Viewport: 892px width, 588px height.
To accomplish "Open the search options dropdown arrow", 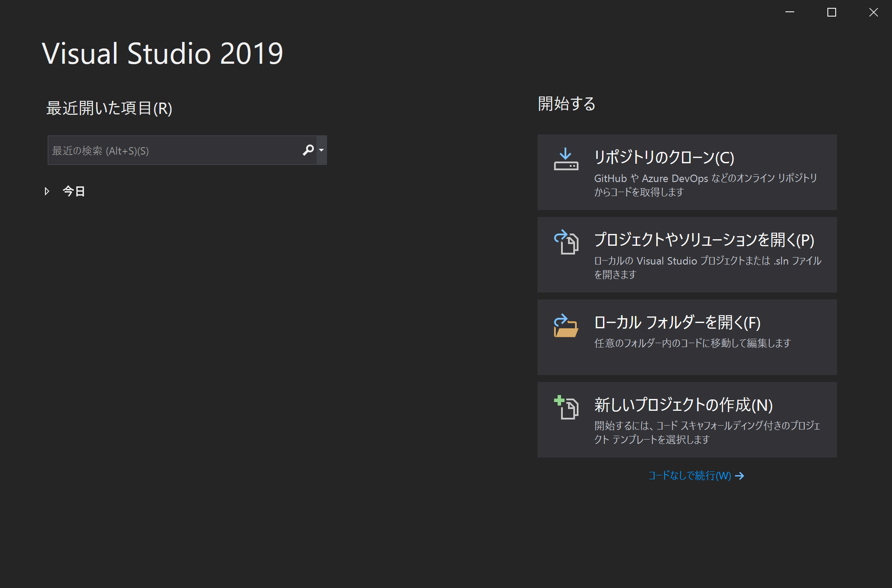I will pos(322,150).
